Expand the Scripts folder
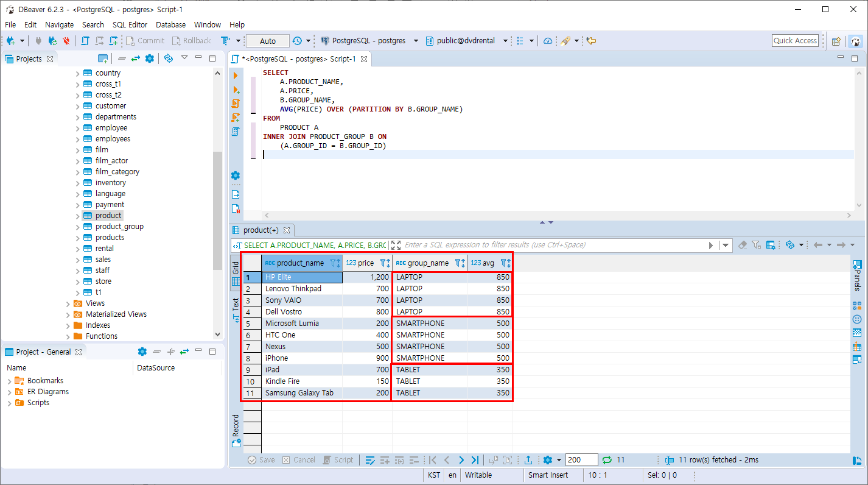The image size is (868, 485). coord(9,403)
